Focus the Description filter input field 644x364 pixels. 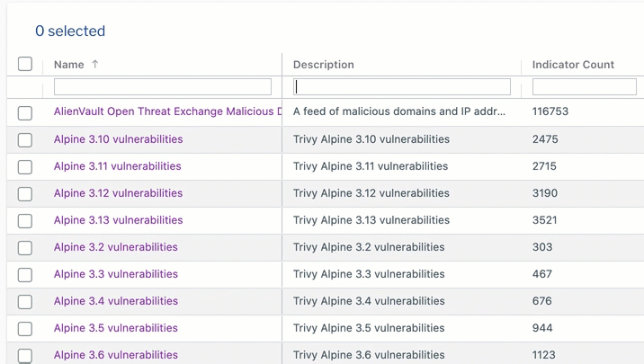tap(402, 86)
